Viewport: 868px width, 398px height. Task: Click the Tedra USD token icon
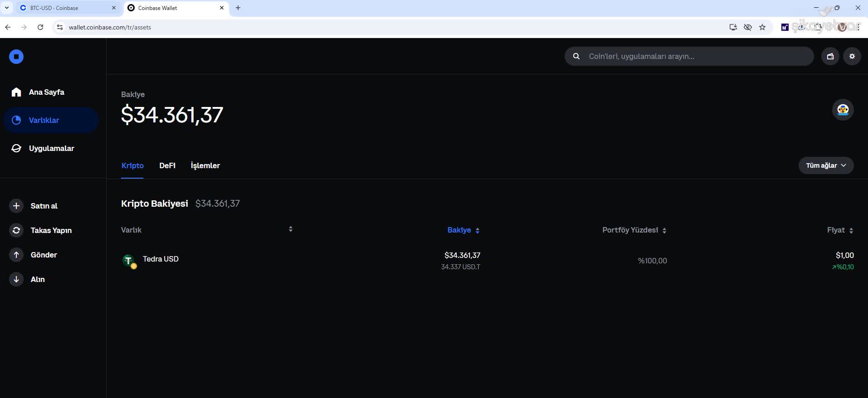pyautogui.click(x=129, y=261)
